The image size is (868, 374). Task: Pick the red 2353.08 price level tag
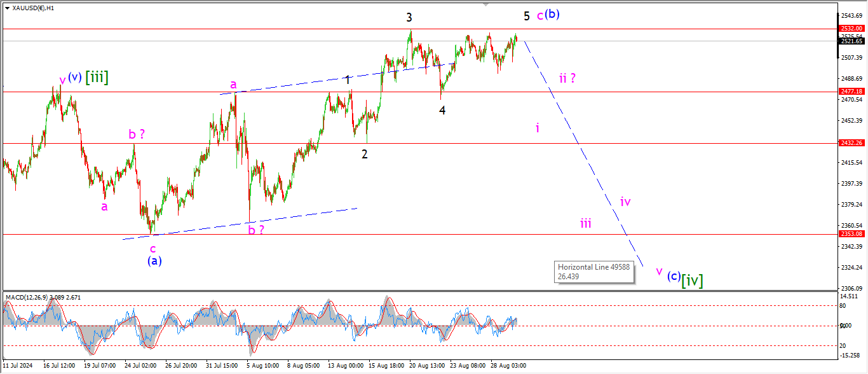pos(851,234)
